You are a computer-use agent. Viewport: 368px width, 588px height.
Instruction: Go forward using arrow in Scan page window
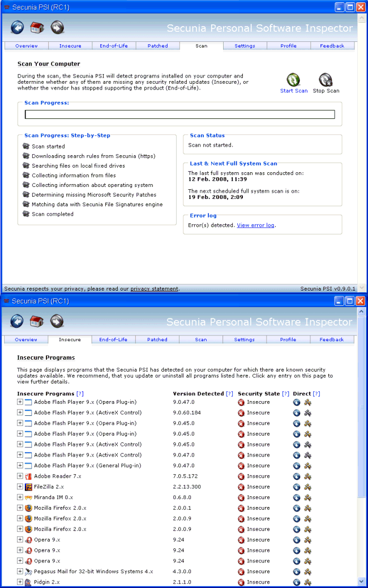click(x=57, y=27)
